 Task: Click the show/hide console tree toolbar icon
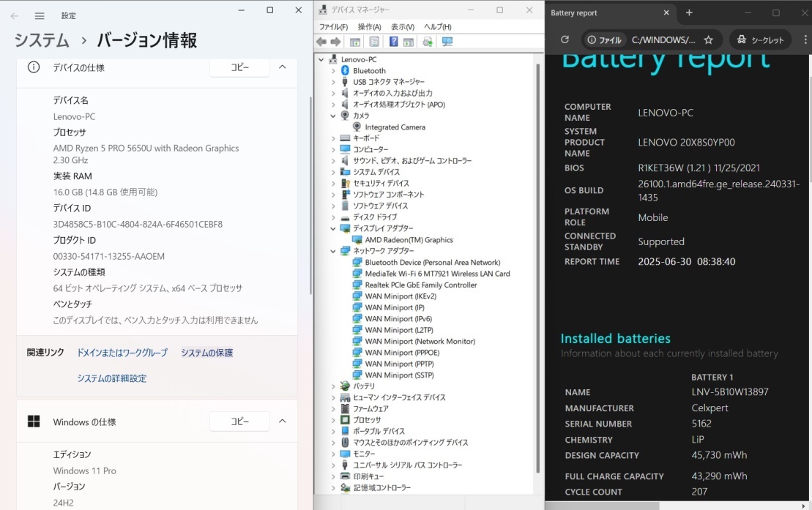tap(355, 42)
